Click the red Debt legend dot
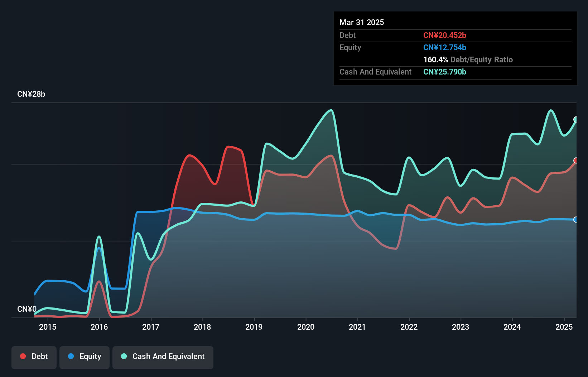 [23, 356]
